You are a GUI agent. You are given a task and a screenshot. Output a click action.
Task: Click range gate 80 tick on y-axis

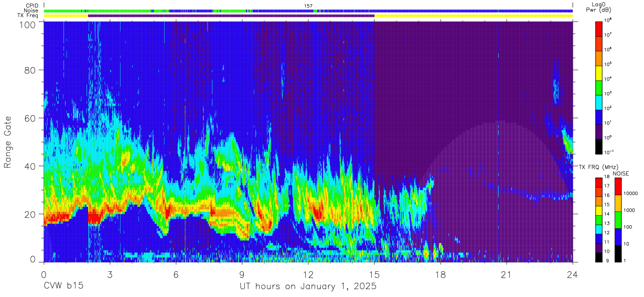(30, 70)
